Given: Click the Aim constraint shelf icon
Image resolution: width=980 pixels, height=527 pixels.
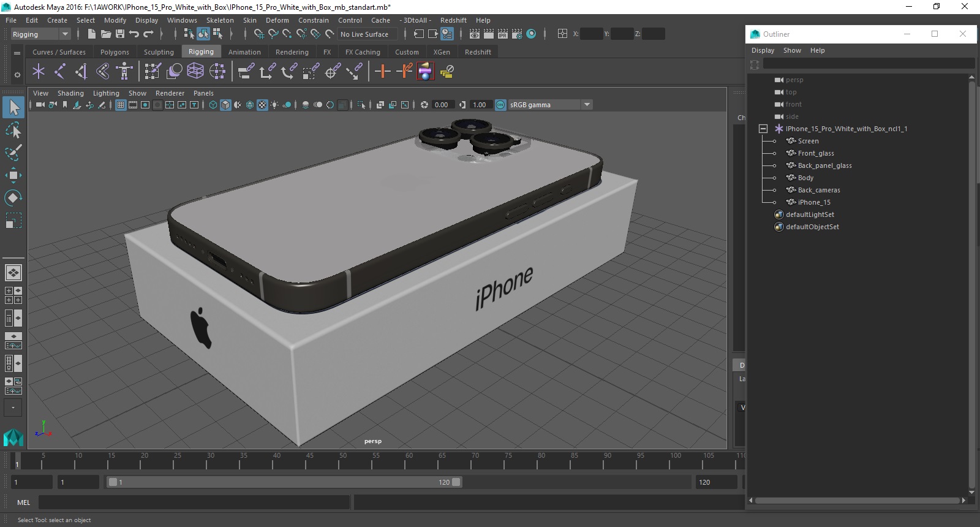Looking at the screenshot, I should (332, 72).
